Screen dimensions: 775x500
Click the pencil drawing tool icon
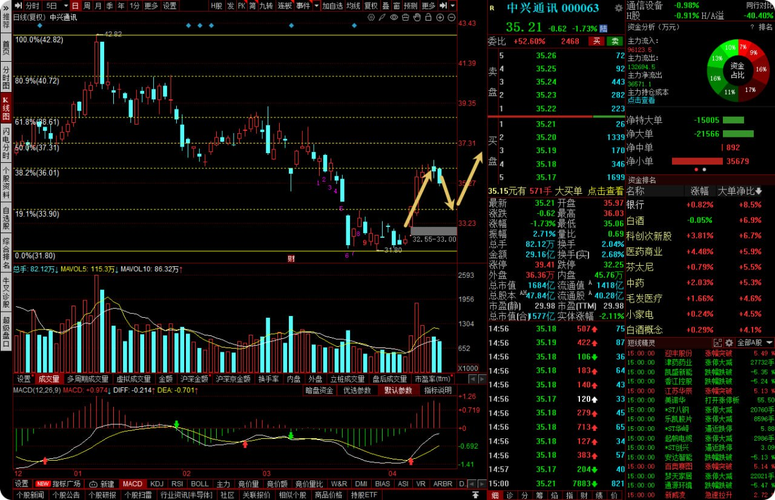pyautogui.click(x=382, y=17)
